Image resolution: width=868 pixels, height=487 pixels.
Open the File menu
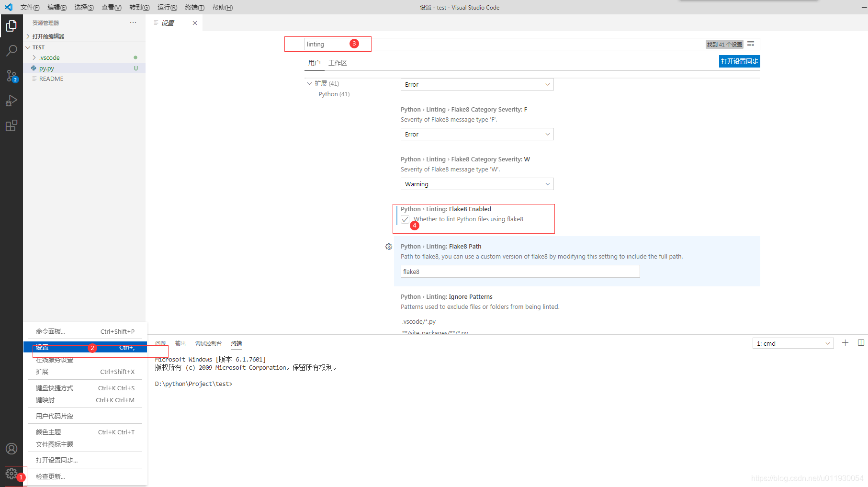coord(30,7)
